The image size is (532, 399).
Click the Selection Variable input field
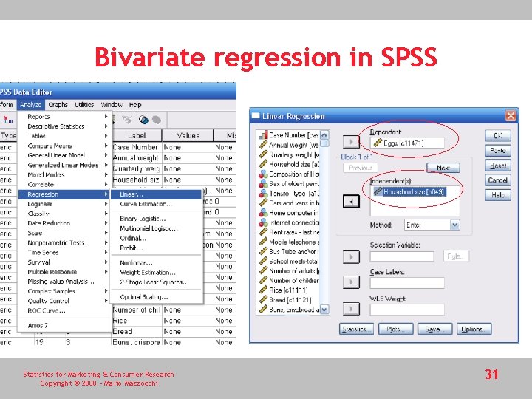402,256
